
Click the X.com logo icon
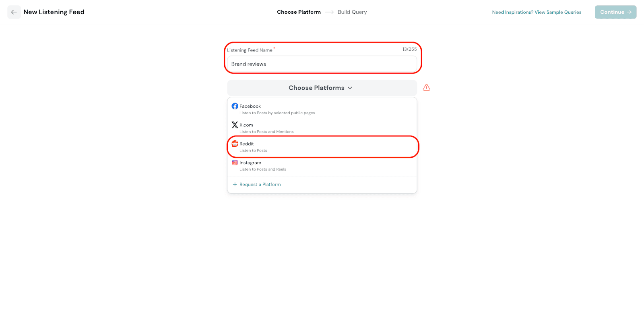[235, 125]
